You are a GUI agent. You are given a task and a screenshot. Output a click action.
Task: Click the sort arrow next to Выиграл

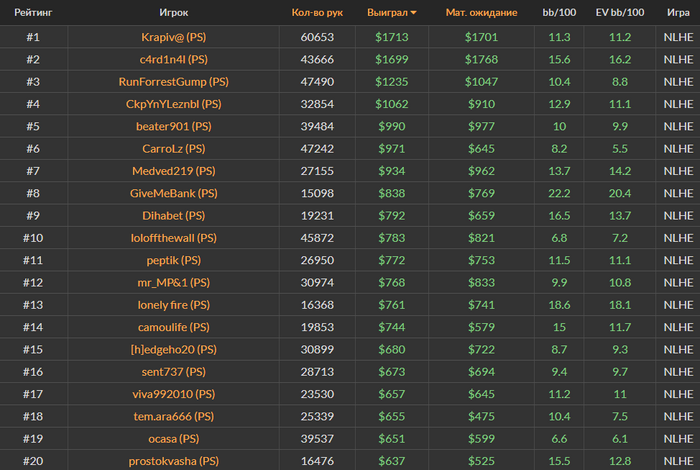click(413, 13)
